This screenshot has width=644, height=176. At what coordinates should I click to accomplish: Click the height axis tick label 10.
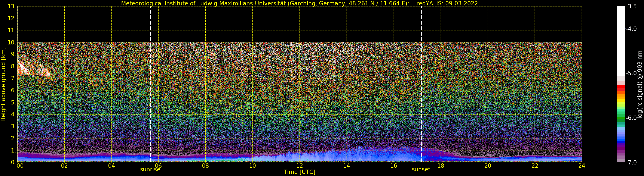point(12,43)
